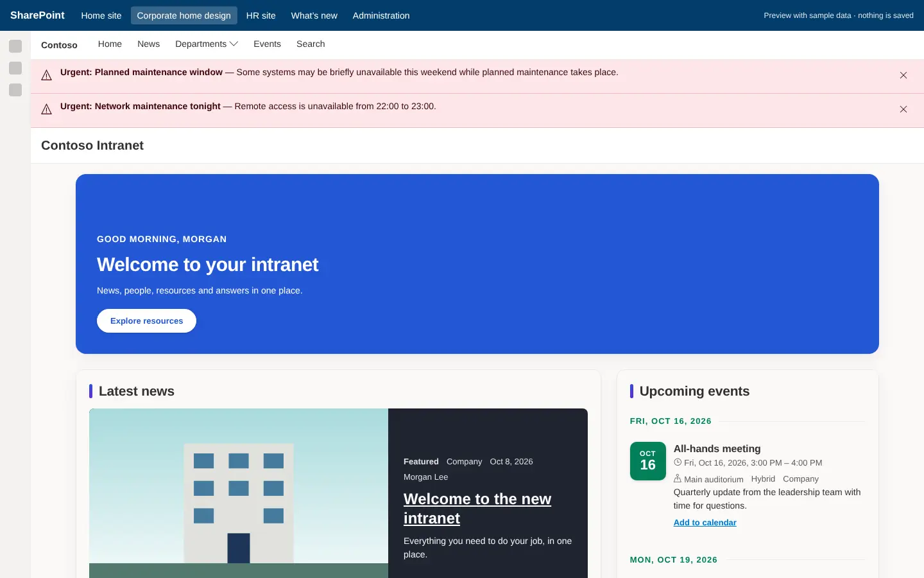Viewport: 924px width, 578px height.
Task: Click the second placeholder icon in left rail
Action: (15, 68)
